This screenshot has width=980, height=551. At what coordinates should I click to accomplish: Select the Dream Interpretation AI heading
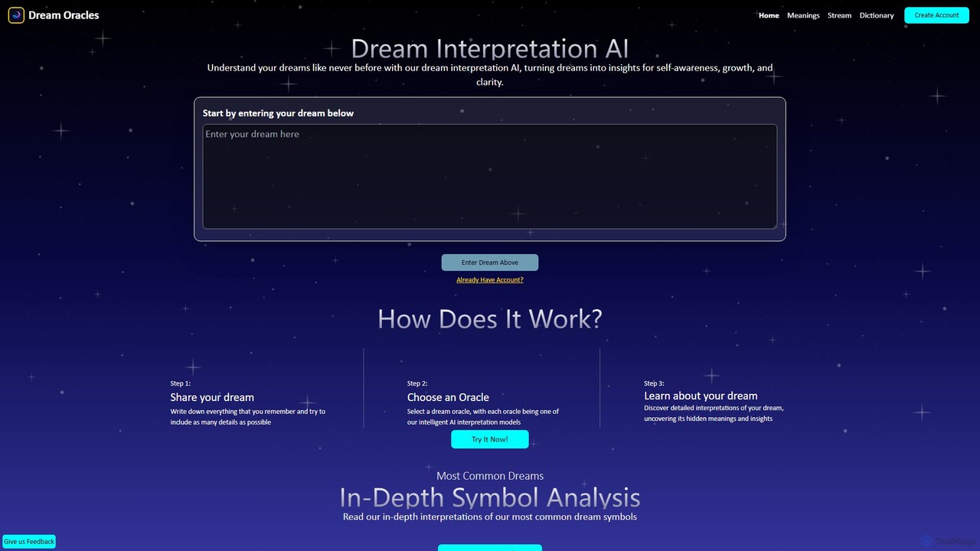point(490,48)
